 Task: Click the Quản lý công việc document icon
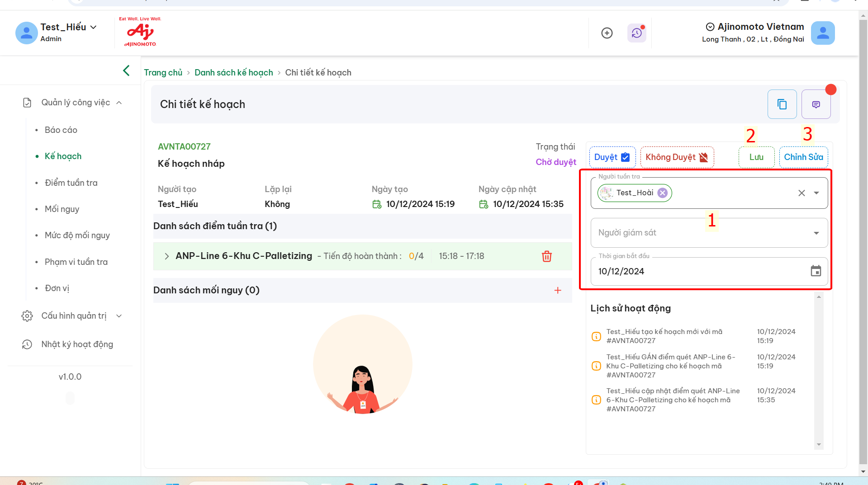(x=27, y=103)
